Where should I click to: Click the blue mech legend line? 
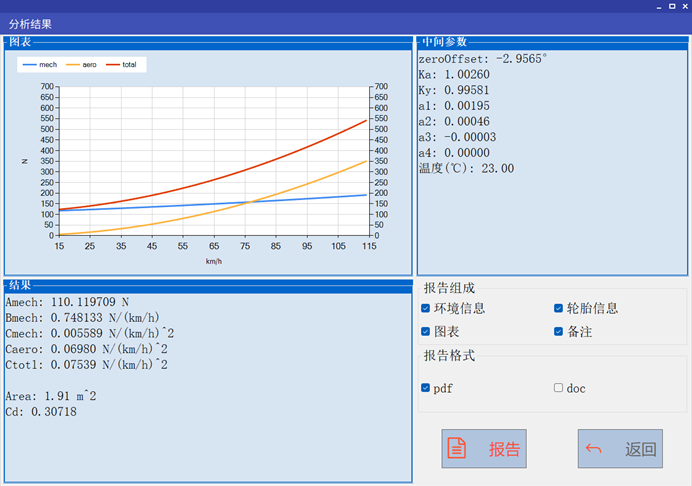(x=29, y=64)
